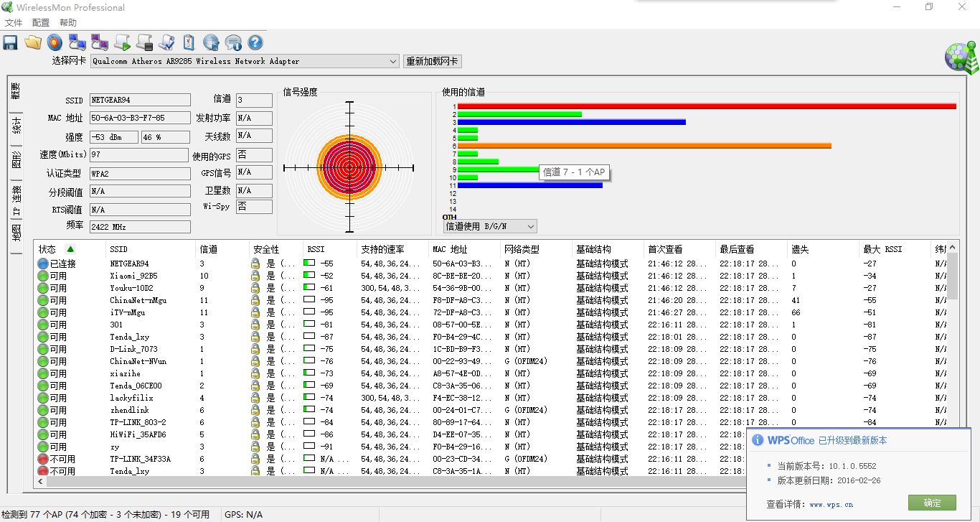Click the speech bubble info icon

click(x=233, y=42)
